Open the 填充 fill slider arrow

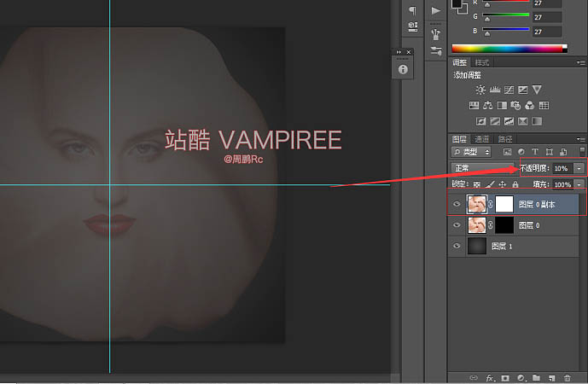coord(579,184)
